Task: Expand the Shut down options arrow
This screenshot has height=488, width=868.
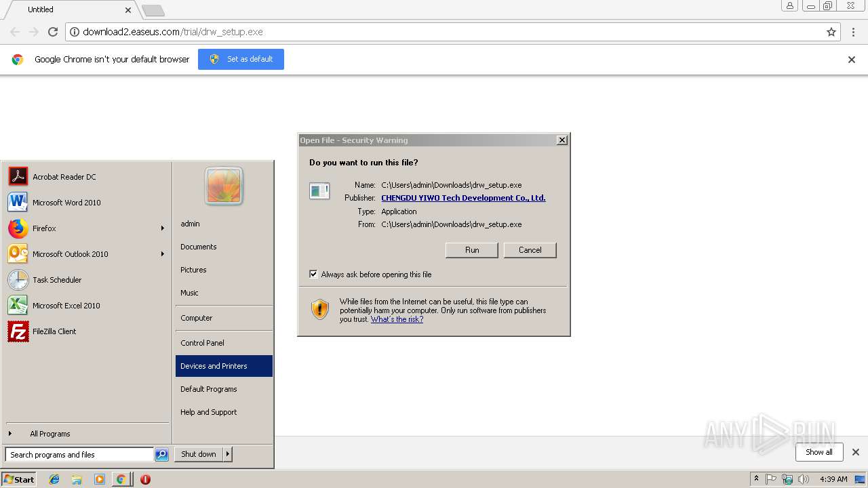Action: [x=228, y=454]
